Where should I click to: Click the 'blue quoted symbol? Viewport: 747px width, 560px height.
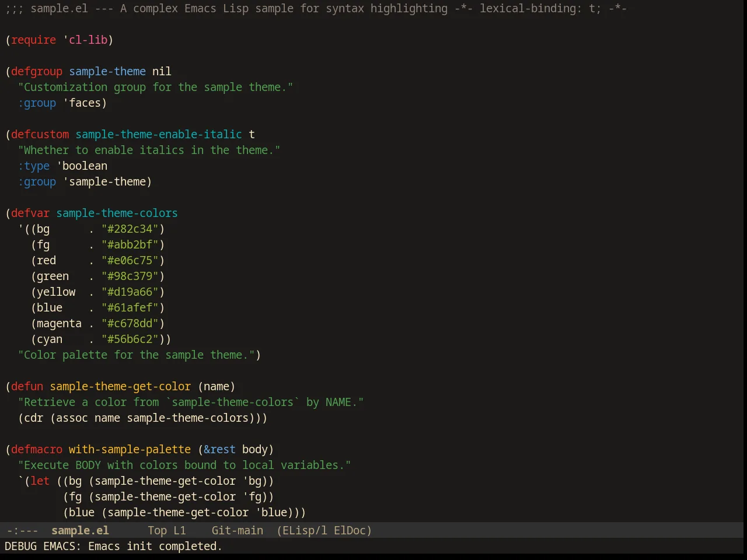[x=271, y=512]
